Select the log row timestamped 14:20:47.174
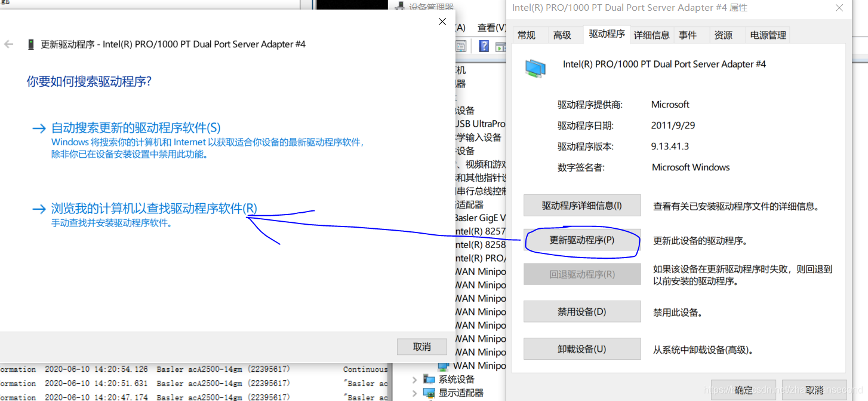 pos(194,397)
